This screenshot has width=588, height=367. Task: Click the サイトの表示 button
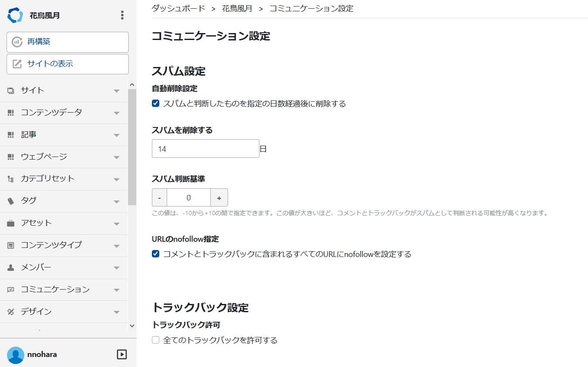(67, 64)
